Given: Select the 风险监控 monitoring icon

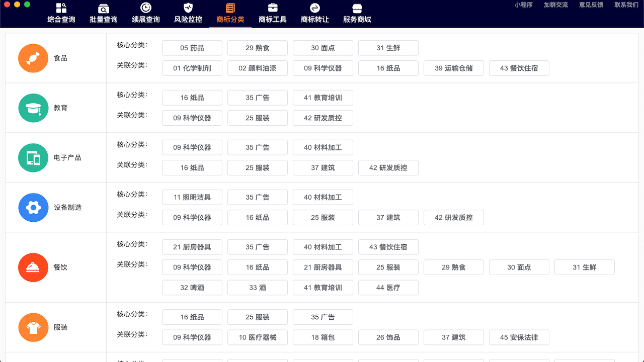Looking at the screenshot, I should pos(188,13).
